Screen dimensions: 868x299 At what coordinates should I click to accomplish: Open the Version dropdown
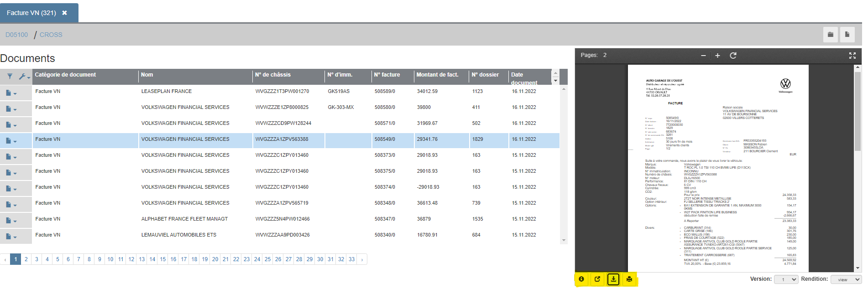click(x=786, y=279)
